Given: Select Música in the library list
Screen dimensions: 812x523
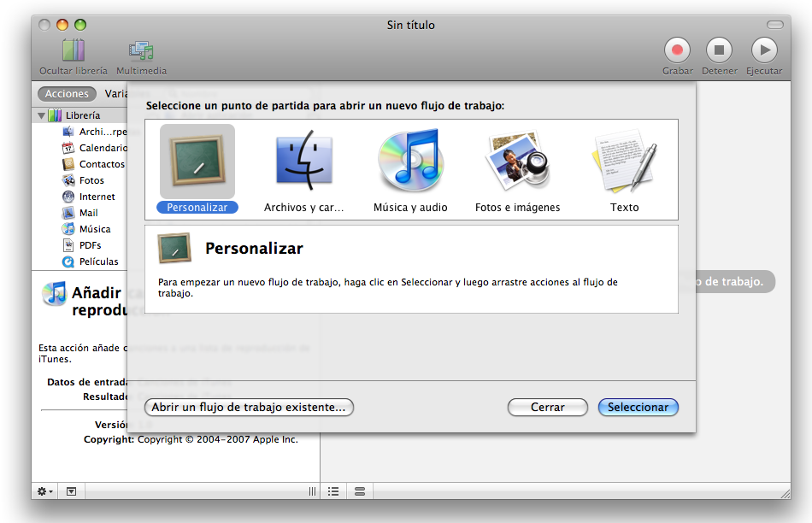Looking at the screenshot, I should [x=86, y=229].
